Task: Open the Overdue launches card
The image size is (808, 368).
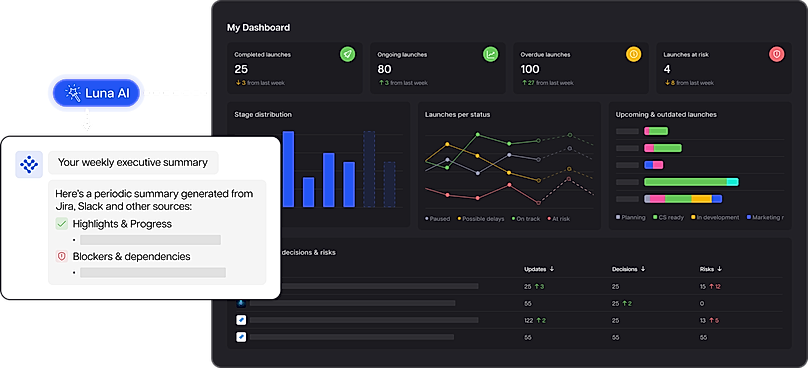Action: 581,68
